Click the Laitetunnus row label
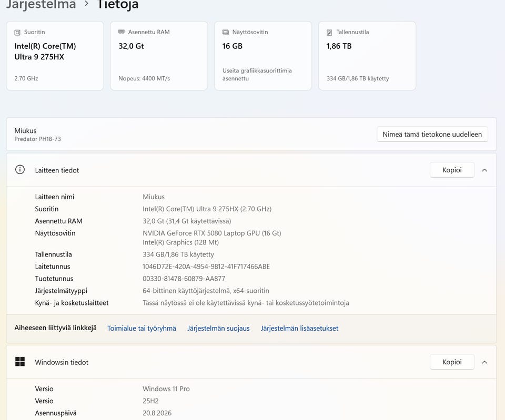This screenshot has height=420, width=505. pos(53,267)
